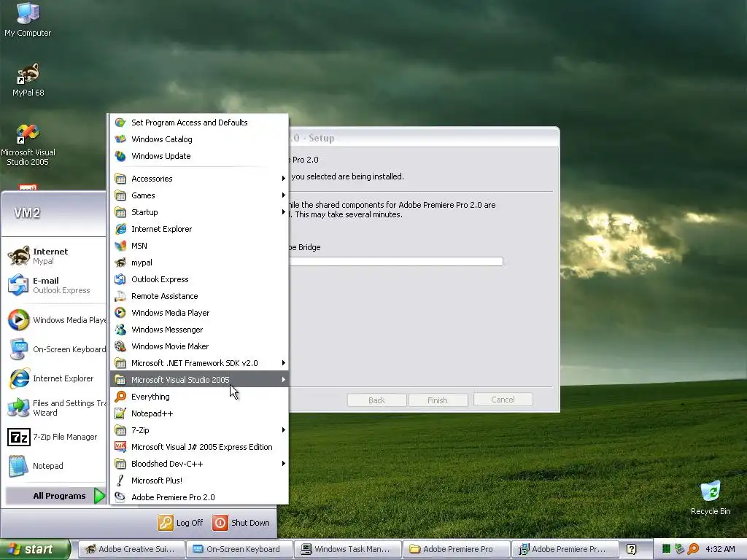Click the Windows Update globe icon
Screen dimensions: 747x560
pos(120,156)
